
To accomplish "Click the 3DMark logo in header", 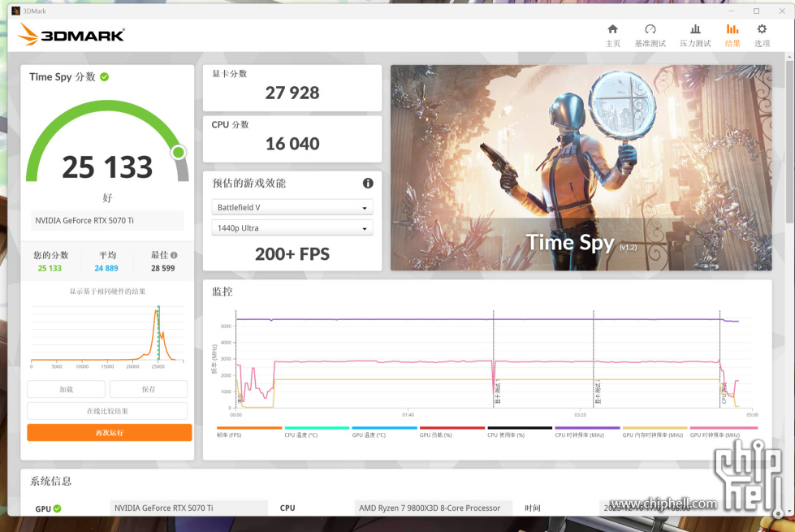I will point(71,35).
